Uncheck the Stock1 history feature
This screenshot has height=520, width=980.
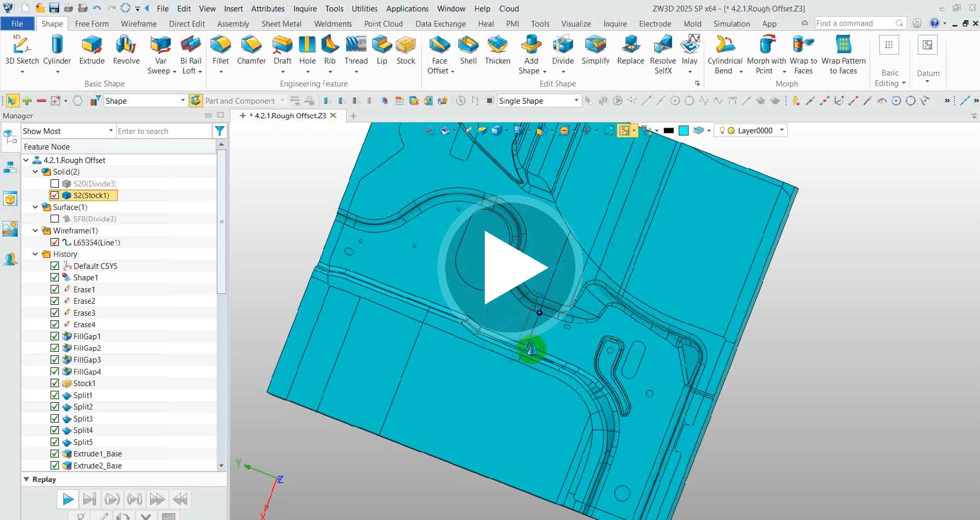point(55,383)
